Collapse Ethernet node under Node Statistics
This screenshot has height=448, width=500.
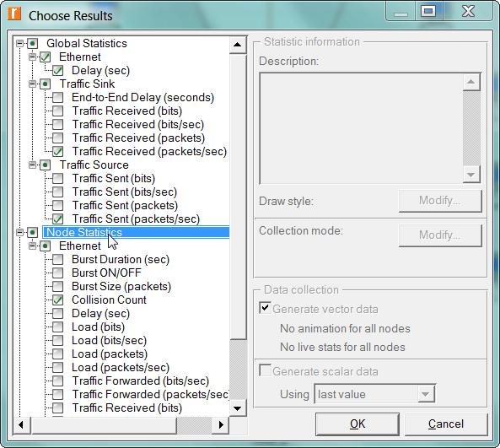coord(33,246)
